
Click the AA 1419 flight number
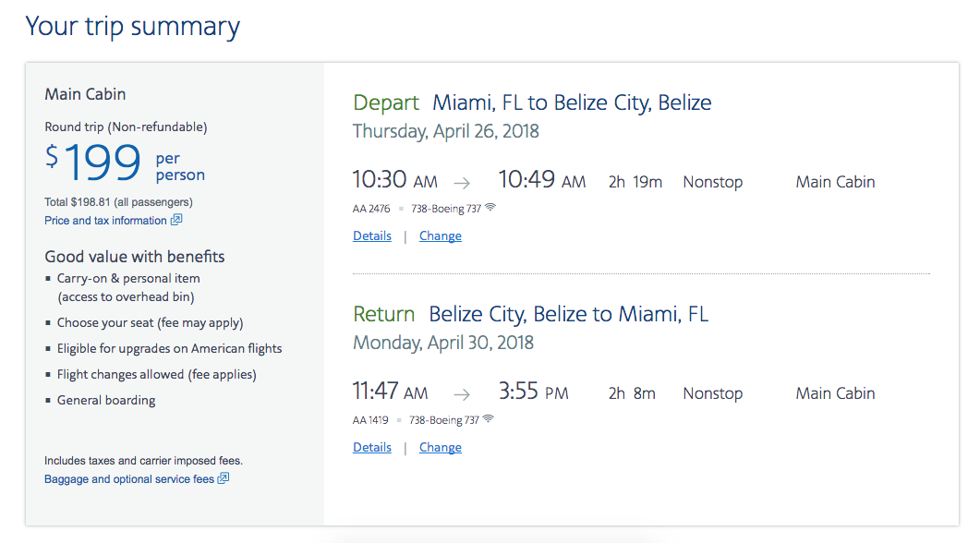[x=370, y=420]
